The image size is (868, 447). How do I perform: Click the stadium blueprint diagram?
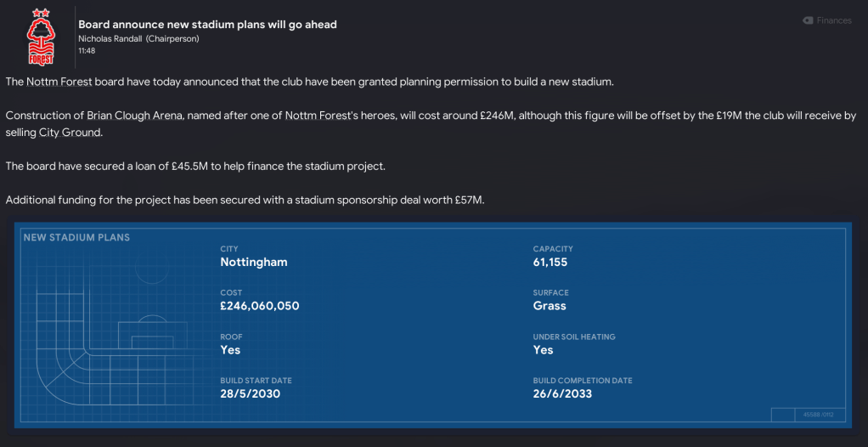(x=102, y=340)
